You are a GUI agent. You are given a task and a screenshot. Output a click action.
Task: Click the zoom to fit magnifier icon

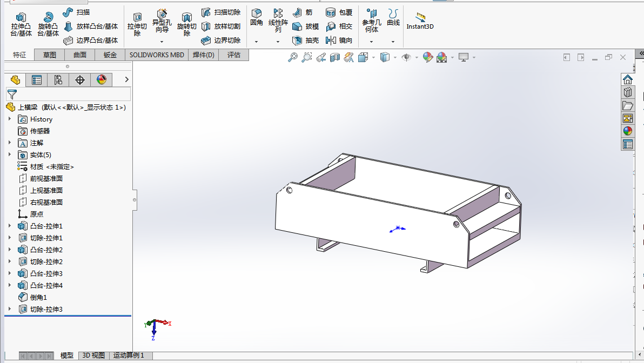click(292, 57)
